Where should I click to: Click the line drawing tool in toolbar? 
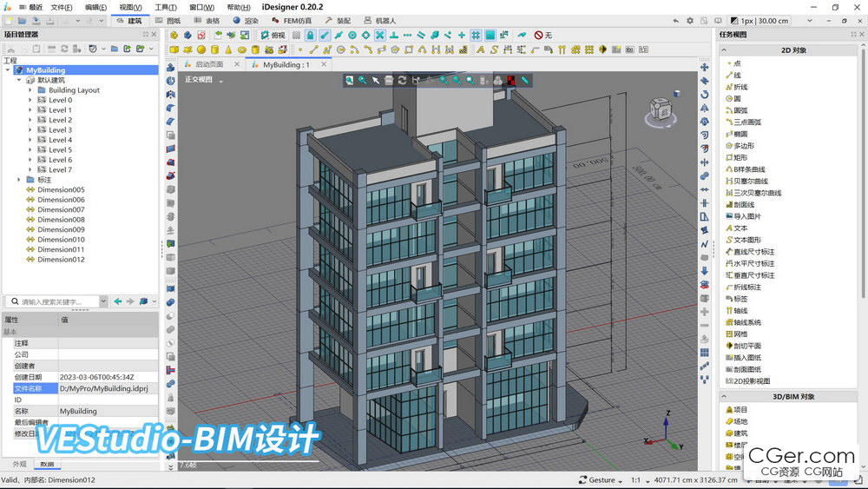tap(313, 50)
